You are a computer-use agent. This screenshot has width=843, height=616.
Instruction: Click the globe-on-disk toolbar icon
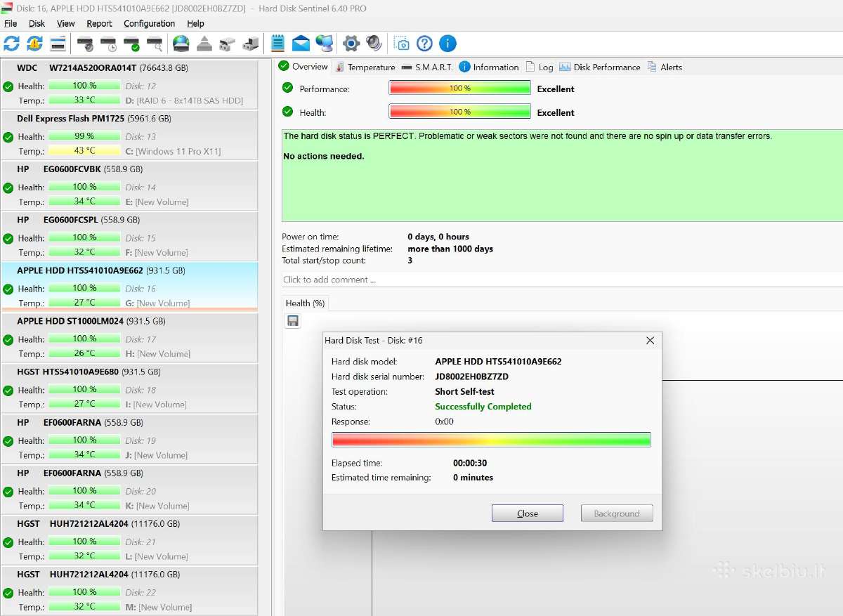click(x=181, y=44)
